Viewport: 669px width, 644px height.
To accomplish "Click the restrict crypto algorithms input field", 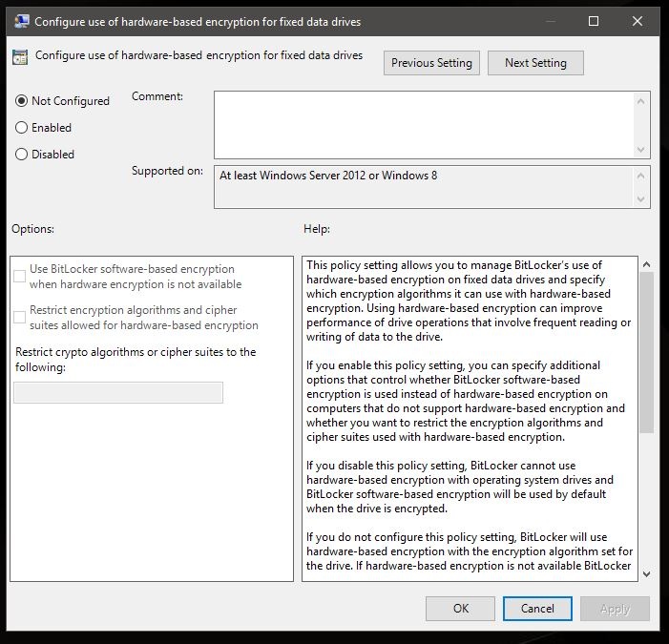I will pyautogui.click(x=118, y=393).
